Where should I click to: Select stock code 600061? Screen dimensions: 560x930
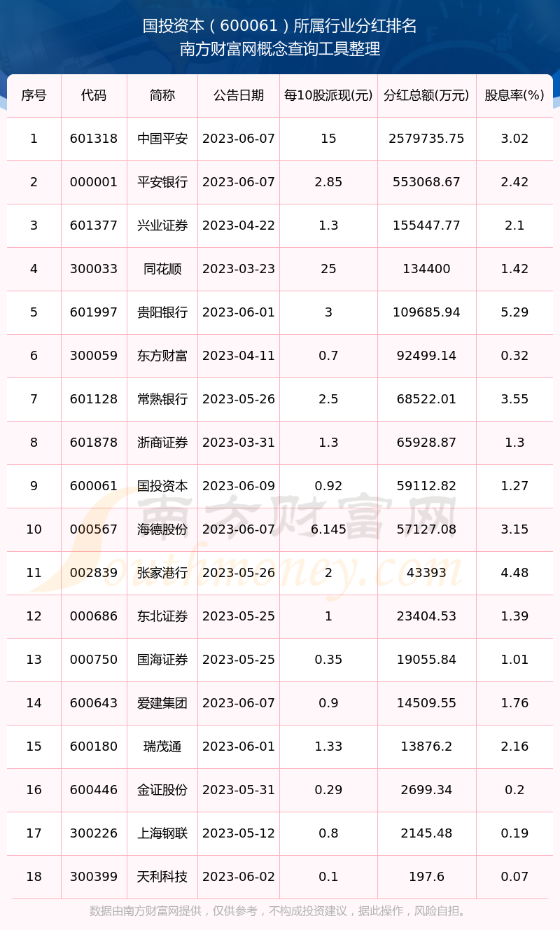pyautogui.click(x=94, y=486)
